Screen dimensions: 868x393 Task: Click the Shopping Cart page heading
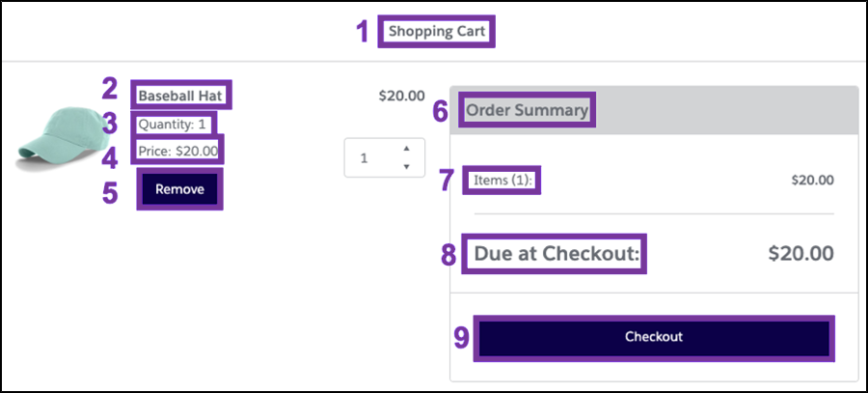point(438,31)
